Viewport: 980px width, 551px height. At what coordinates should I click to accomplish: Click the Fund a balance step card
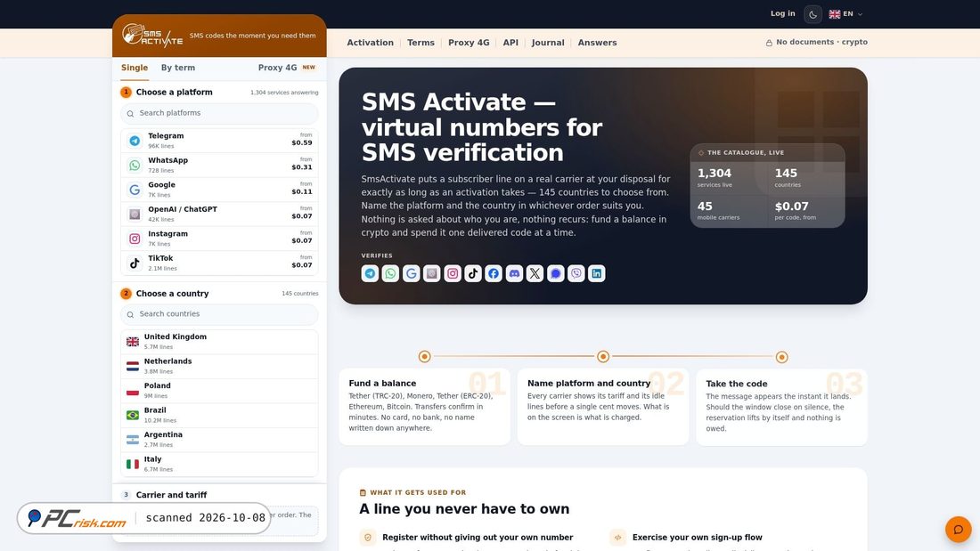click(x=424, y=406)
